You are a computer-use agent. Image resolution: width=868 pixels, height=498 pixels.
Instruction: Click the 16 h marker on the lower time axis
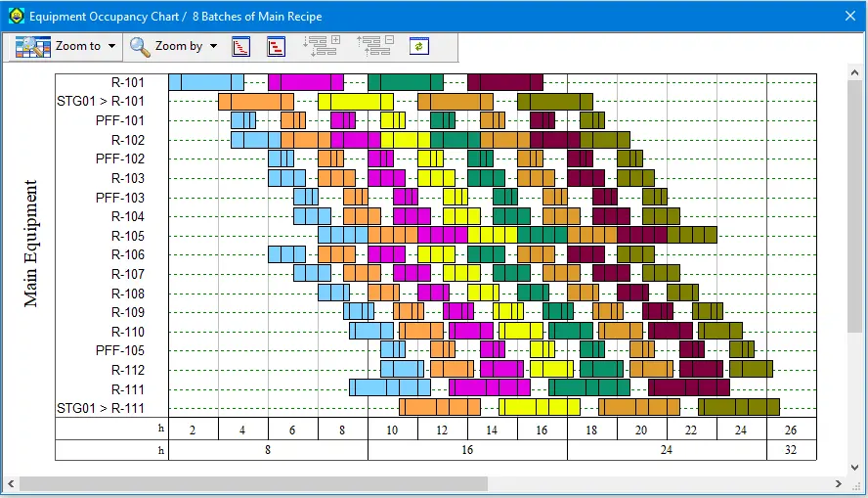[x=467, y=450]
